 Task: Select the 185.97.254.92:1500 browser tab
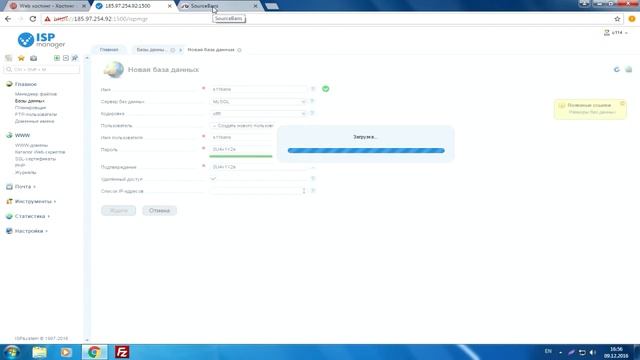[x=133, y=6]
